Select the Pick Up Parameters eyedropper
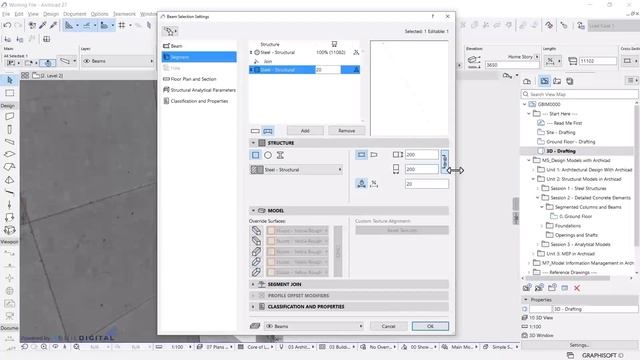The width and height of the screenshot is (640, 360). [x=43, y=25]
